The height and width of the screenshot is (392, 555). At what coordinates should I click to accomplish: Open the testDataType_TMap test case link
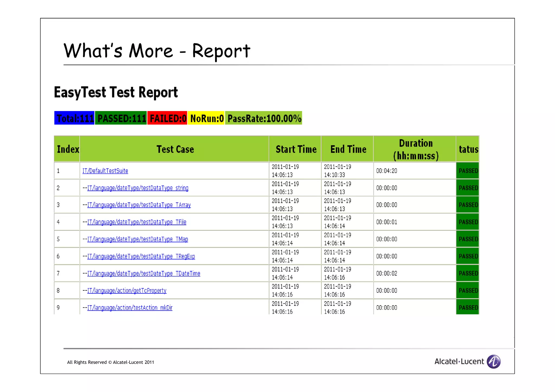point(138,239)
